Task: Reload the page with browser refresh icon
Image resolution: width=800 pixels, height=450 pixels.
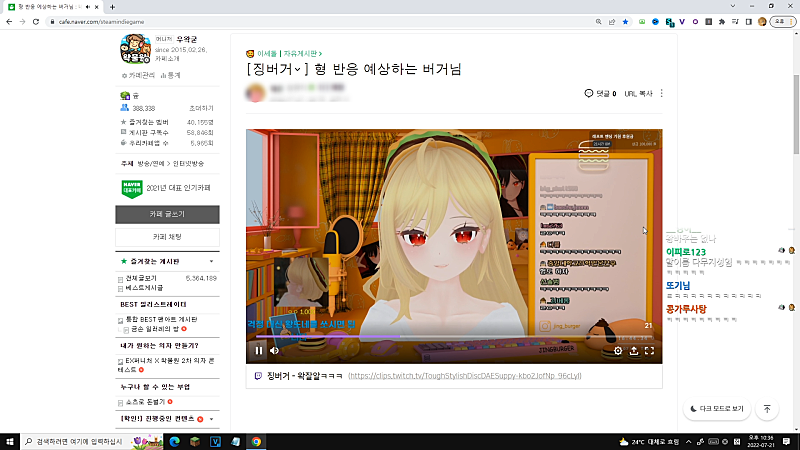Action: tap(37, 21)
